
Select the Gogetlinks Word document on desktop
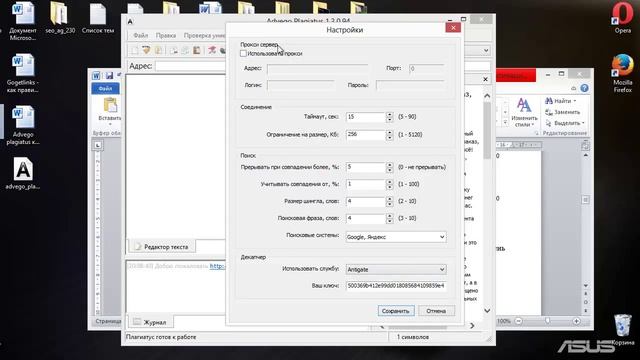coord(23,73)
